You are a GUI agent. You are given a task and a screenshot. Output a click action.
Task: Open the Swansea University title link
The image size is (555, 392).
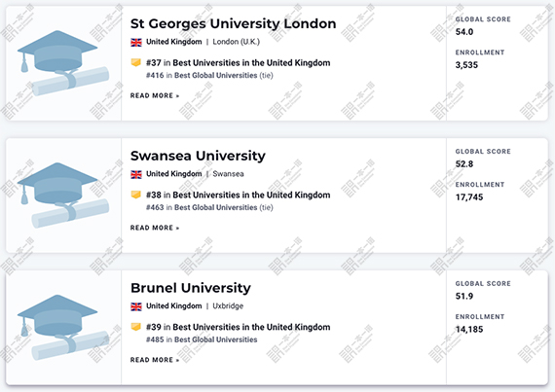click(198, 156)
